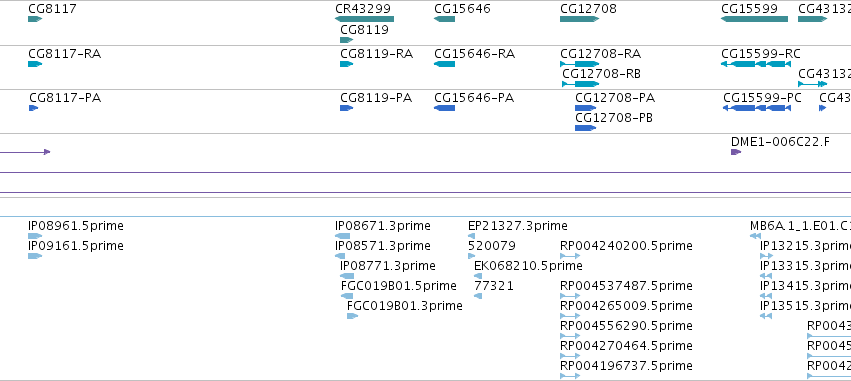Click the RP004196737.5prime EST glyph
Screen dimensions: 851x381
tap(570, 376)
